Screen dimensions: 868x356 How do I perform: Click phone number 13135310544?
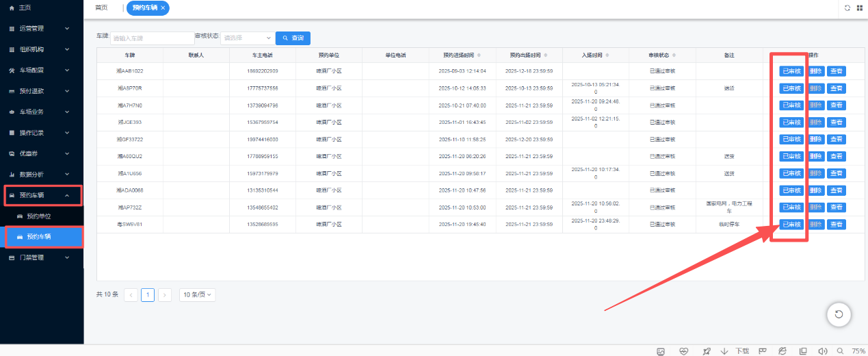pos(263,190)
